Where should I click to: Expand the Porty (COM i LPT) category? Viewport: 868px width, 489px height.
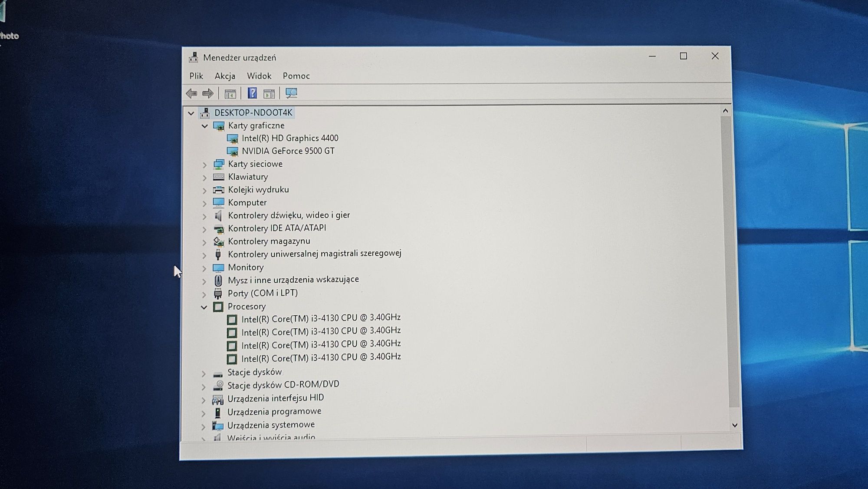pos(204,294)
